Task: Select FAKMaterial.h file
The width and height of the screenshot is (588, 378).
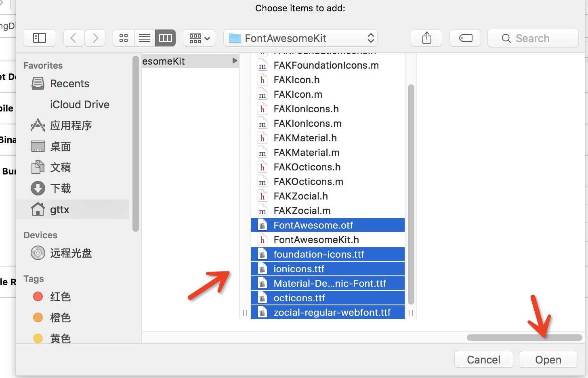Action: point(328,138)
